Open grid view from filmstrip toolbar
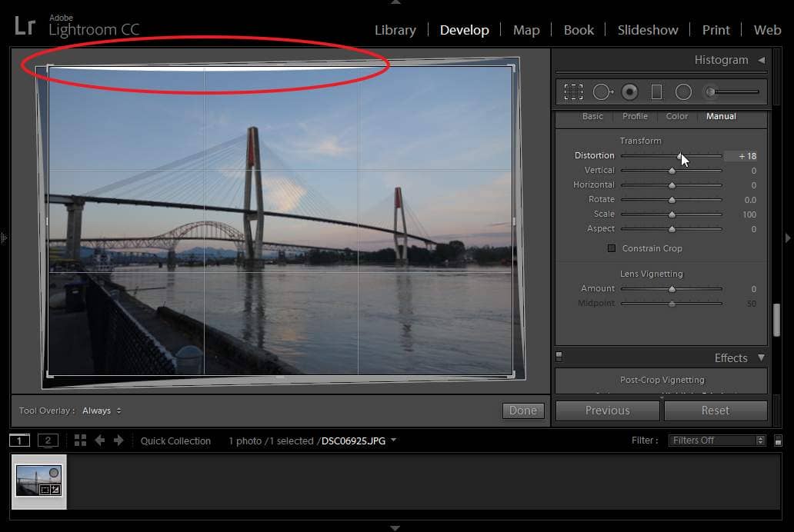794x532 pixels. (x=80, y=441)
